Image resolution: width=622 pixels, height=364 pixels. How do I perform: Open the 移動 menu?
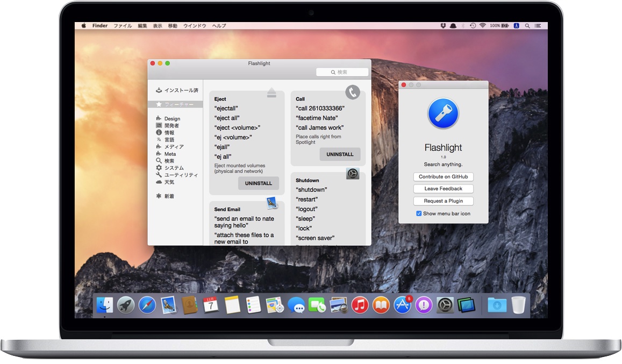pos(173,26)
